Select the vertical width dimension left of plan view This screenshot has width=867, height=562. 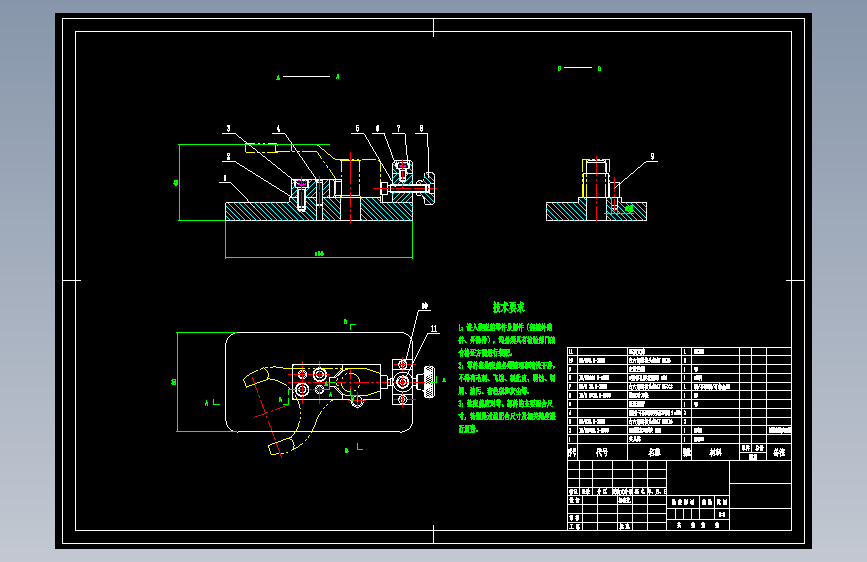pyautogui.click(x=175, y=382)
